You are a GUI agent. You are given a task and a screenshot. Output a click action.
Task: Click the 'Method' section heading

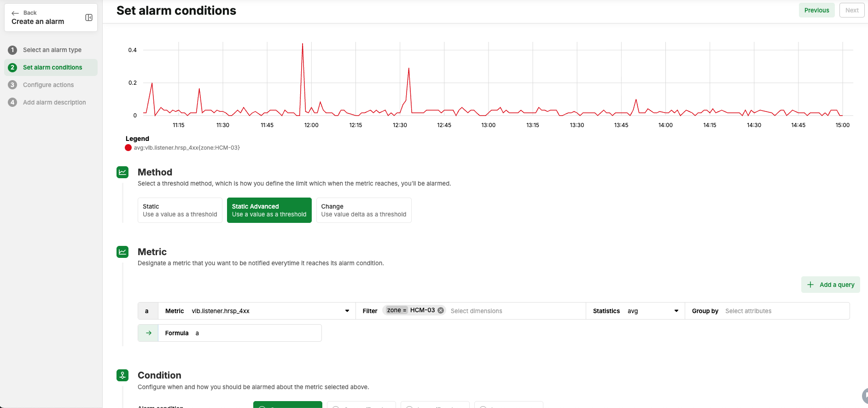pyautogui.click(x=155, y=172)
